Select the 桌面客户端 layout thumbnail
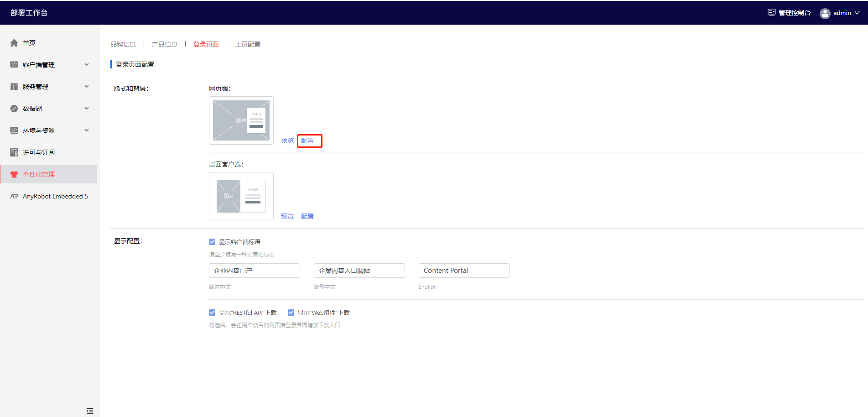 [241, 196]
